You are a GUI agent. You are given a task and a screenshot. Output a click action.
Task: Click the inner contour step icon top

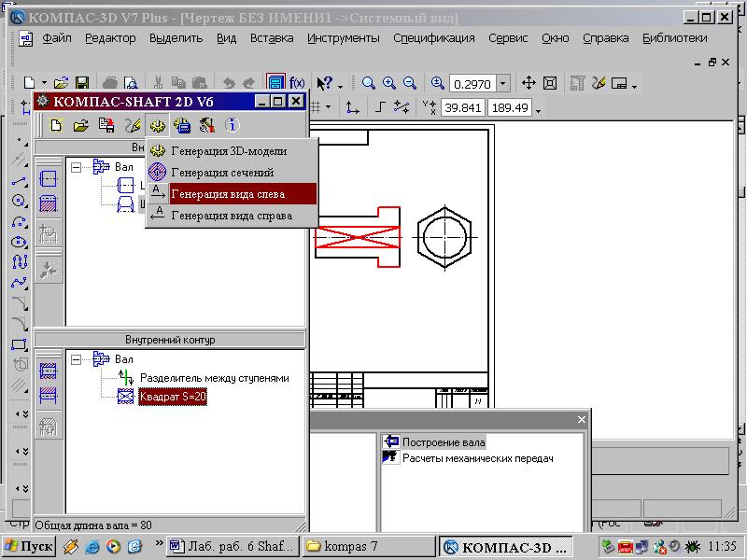tap(49, 371)
